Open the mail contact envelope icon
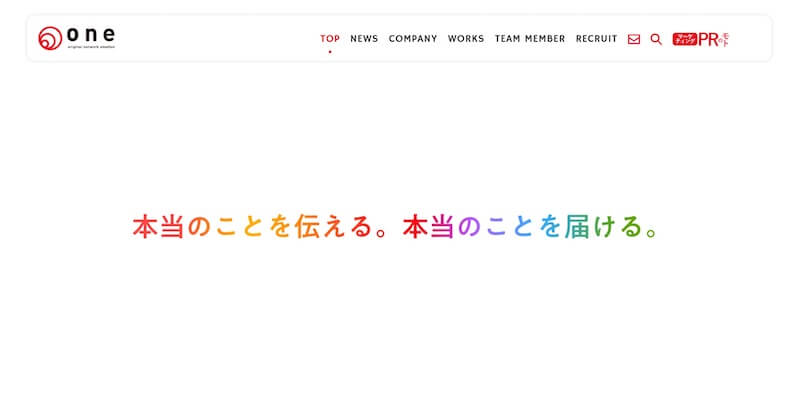800x403 pixels. point(634,39)
